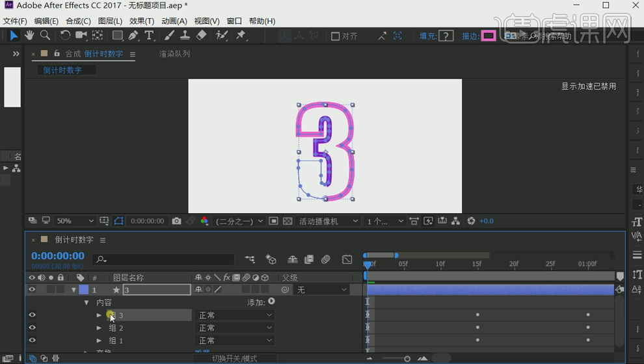Open the 50% magnification dropdown
This screenshot has width=644, height=364.
point(75,221)
